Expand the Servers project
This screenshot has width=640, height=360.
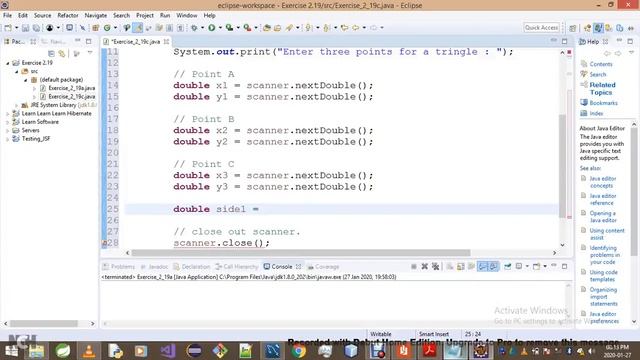tap(8, 131)
